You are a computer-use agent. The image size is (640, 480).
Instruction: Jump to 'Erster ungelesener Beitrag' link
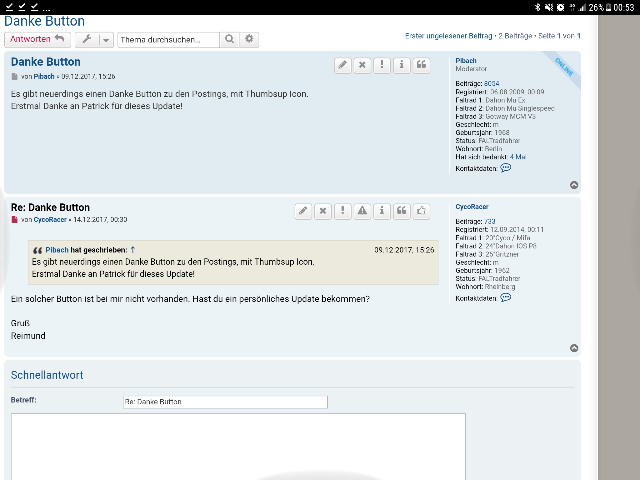tap(449, 36)
